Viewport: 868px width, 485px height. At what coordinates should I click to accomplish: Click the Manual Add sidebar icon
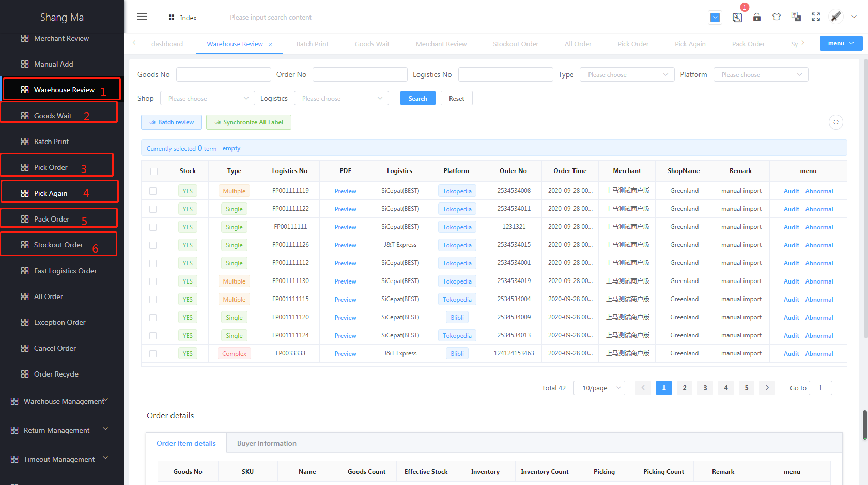tap(25, 64)
